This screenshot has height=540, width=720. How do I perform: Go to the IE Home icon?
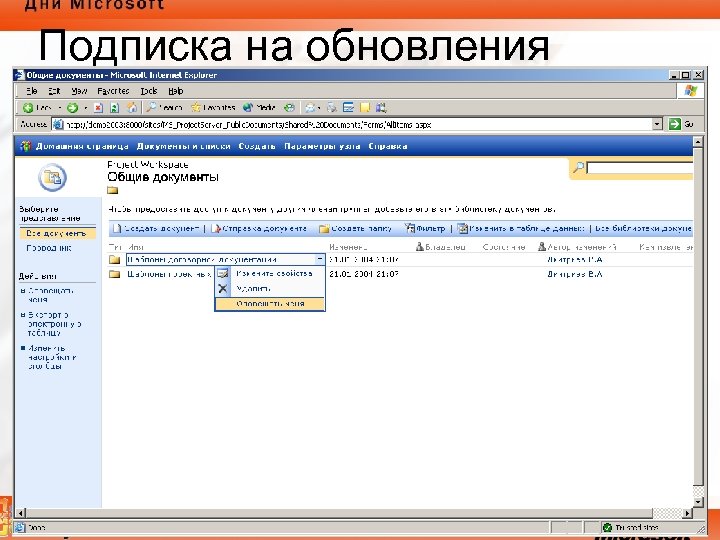(x=132, y=108)
